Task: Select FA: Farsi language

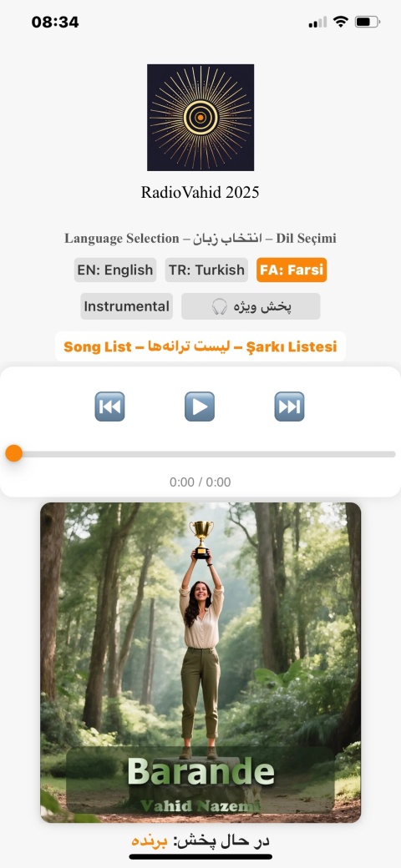Action: click(x=292, y=270)
